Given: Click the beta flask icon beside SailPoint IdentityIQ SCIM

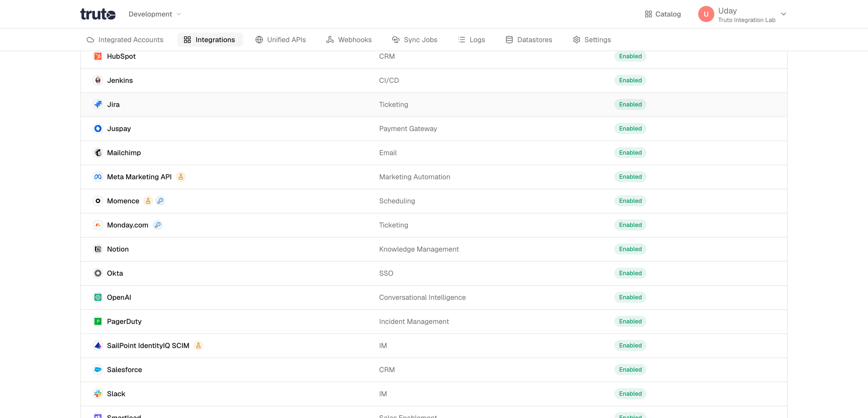Looking at the screenshot, I should click(x=198, y=345).
